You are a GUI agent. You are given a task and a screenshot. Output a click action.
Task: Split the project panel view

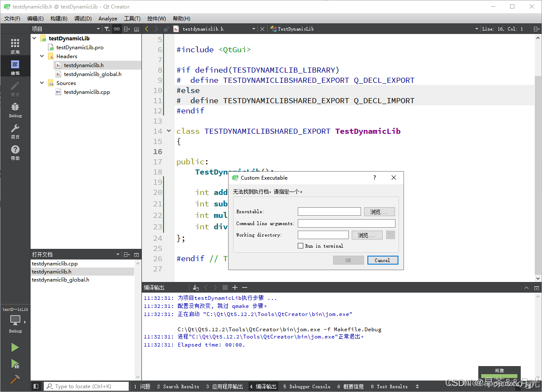[127, 29]
